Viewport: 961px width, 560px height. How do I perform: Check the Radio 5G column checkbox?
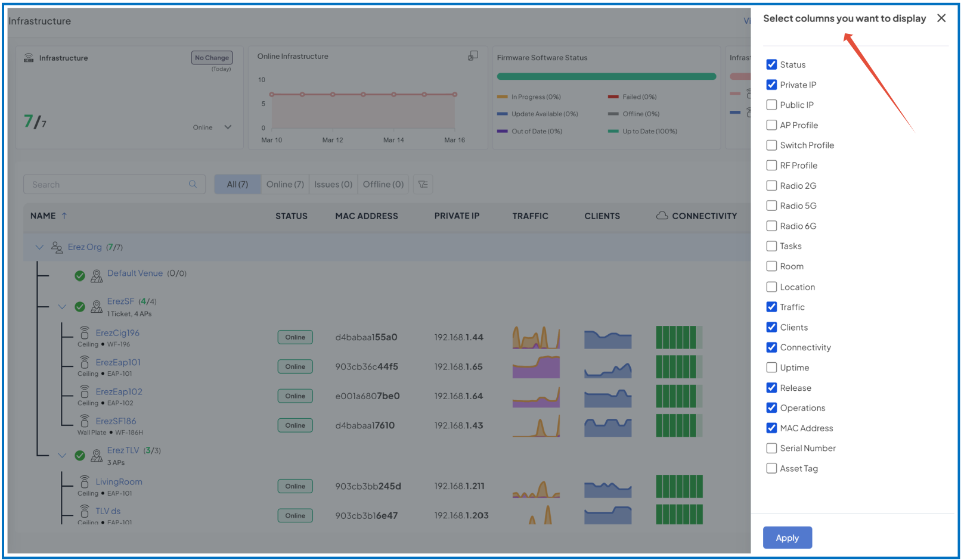[771, 206]
